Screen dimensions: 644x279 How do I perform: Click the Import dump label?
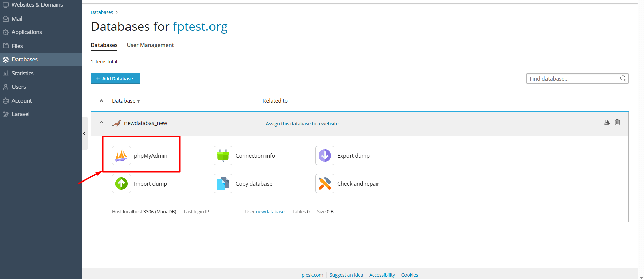pyautogui.click(x=150, y=184)
